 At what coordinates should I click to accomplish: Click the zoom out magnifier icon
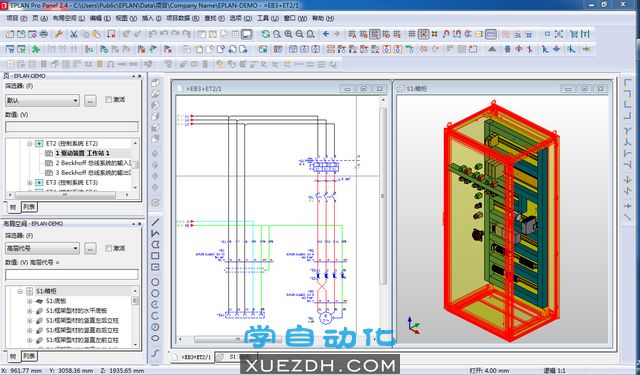pyautogui.click(x=299, y=34)
